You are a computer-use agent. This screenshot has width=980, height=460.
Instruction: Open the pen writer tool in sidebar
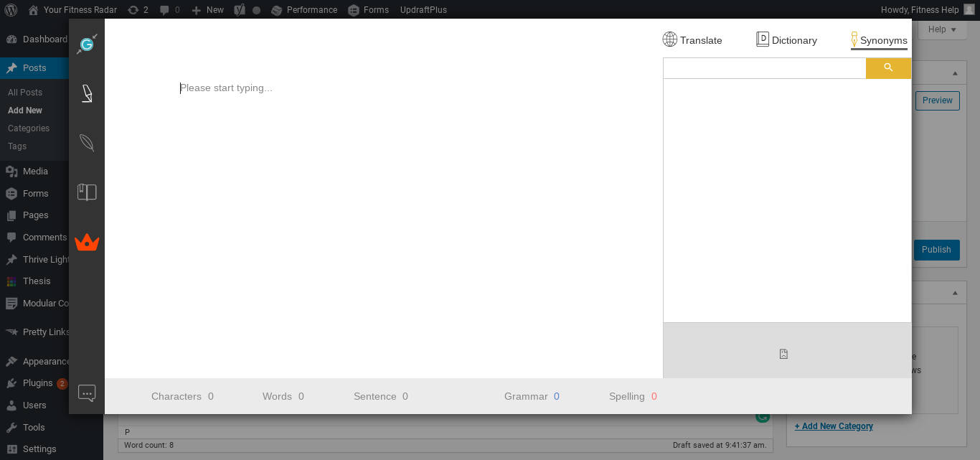(87, 94)
